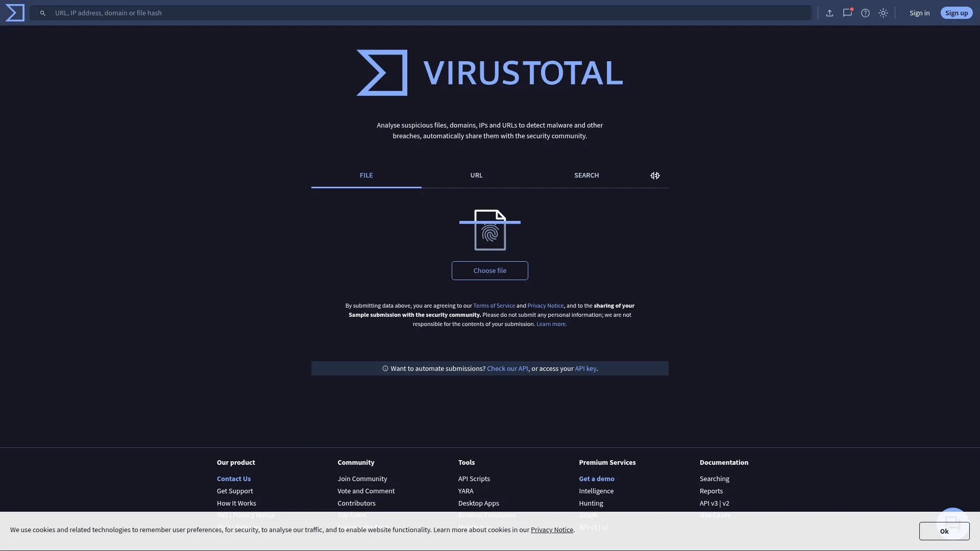Open the Terms of Service link
Image resolution: width=980 pixels, height=551 pixels.
point(494,305)
